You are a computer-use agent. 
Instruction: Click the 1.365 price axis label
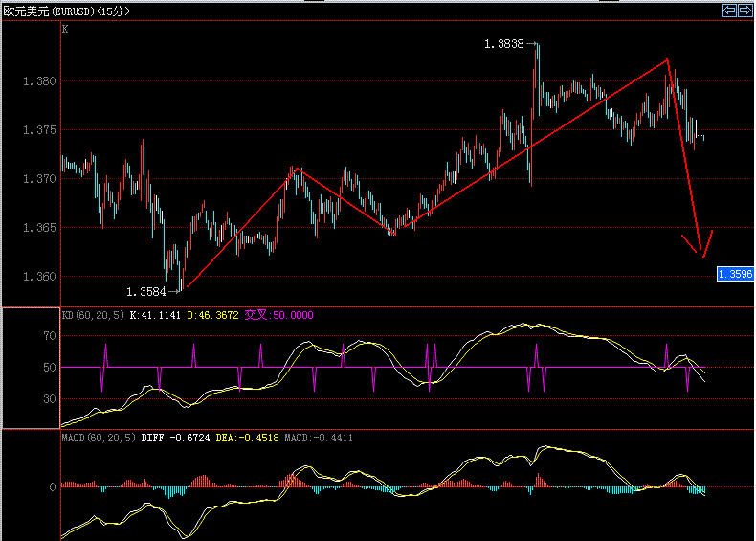tap(39, 227)
